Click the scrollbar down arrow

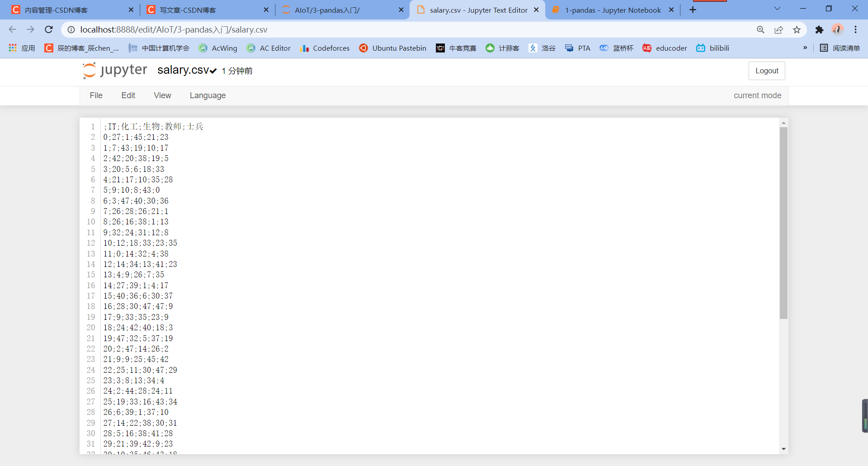click(783, 449)
